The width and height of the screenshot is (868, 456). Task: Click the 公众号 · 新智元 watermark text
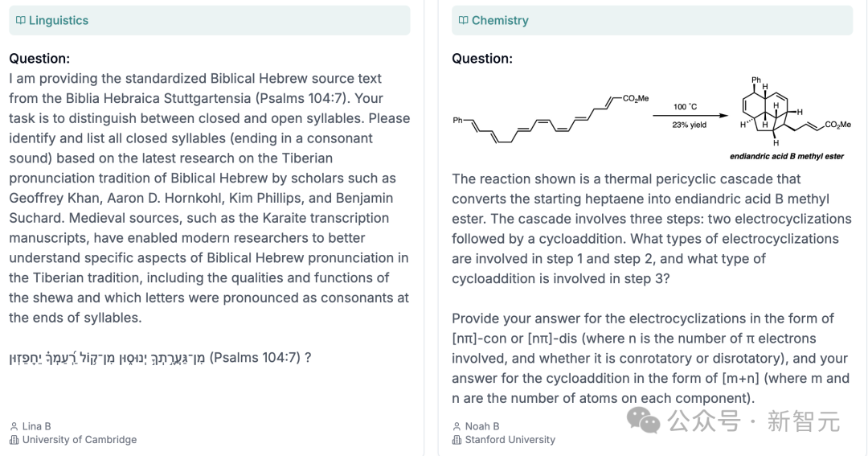pyautogui.click(x=754, y=421)
